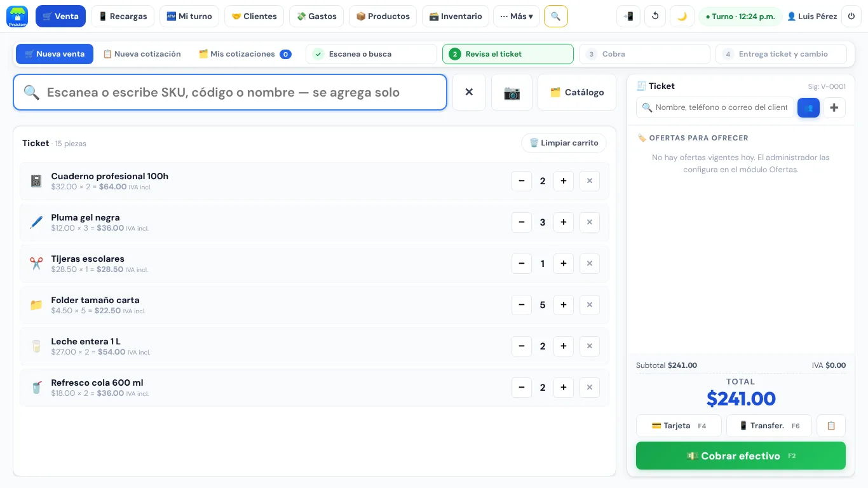Clear the search field with X button

pos(469,92)
